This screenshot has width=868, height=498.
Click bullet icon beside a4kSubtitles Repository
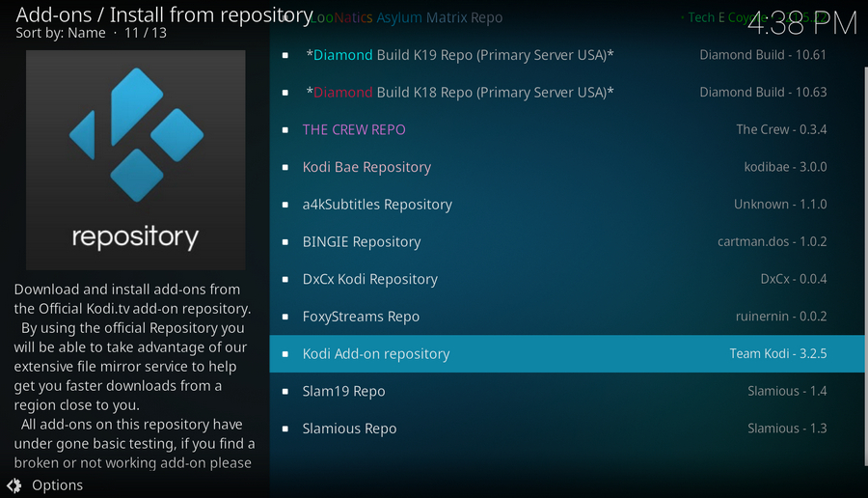tap(285, 205)
